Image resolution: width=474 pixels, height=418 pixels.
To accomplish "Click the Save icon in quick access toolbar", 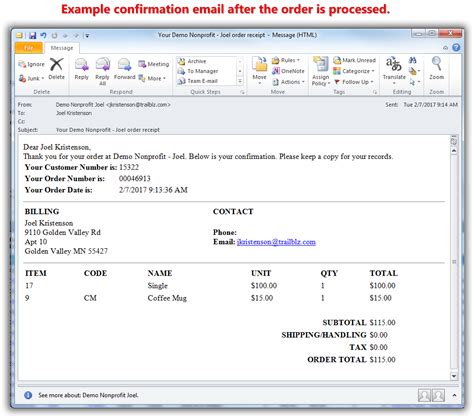I will coord(32,35).
